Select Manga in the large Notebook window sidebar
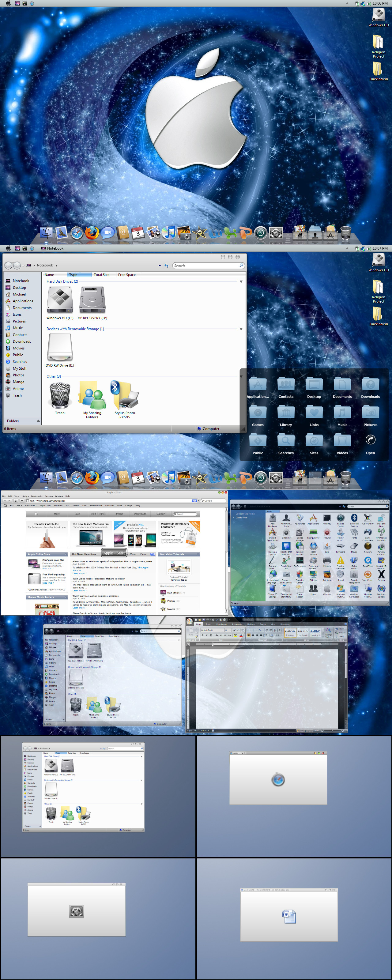The image size is (392, 980). point(18,382)
